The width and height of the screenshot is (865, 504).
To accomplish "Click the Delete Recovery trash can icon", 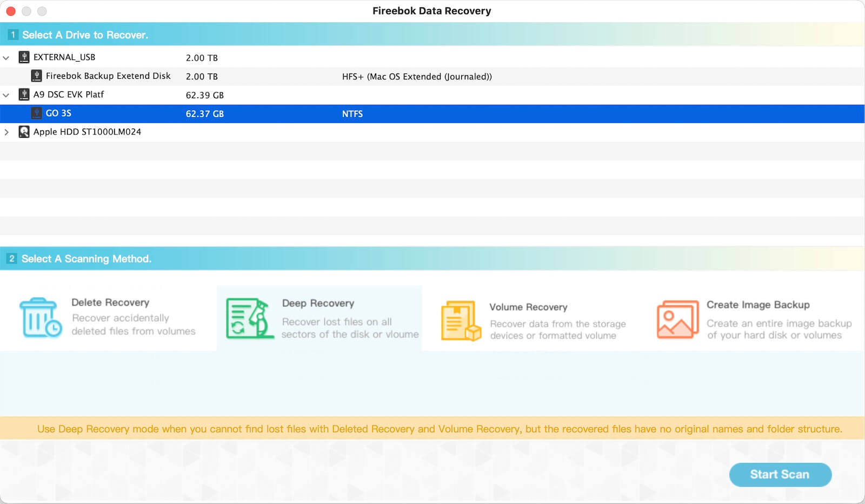I will (41, 318).
